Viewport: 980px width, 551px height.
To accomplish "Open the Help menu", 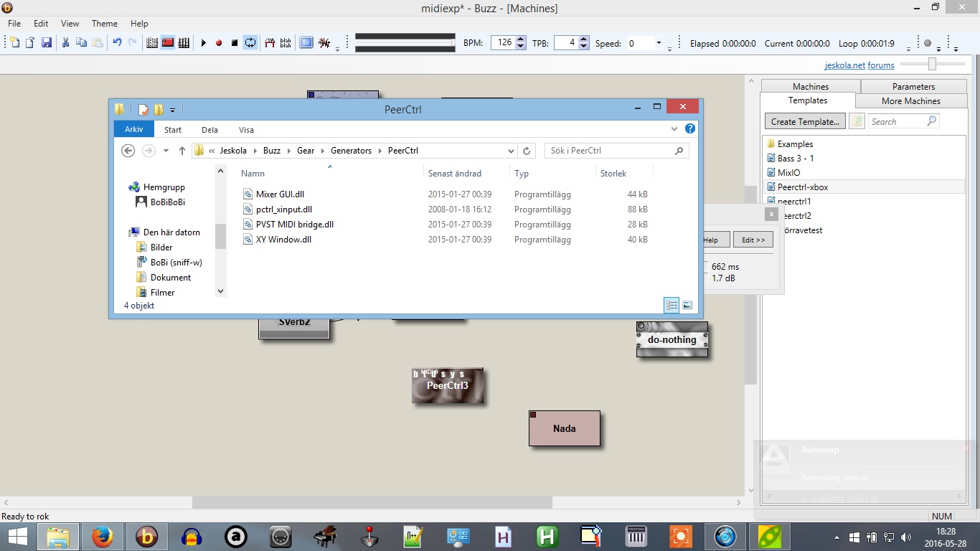I will (139, 24).
